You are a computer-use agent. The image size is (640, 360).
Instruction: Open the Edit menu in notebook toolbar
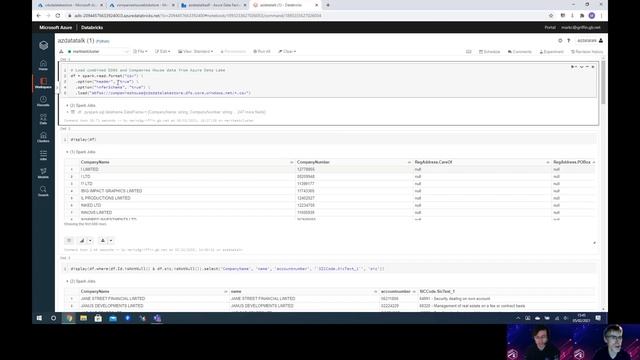coord(162,51)
